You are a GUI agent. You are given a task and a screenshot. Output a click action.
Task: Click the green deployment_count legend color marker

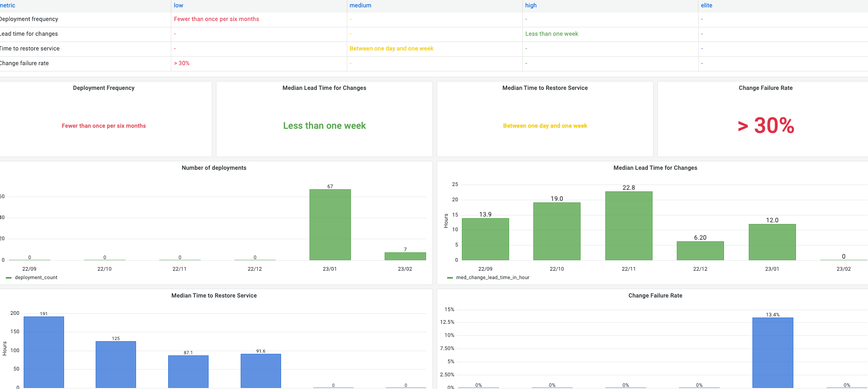coord(8,278)
